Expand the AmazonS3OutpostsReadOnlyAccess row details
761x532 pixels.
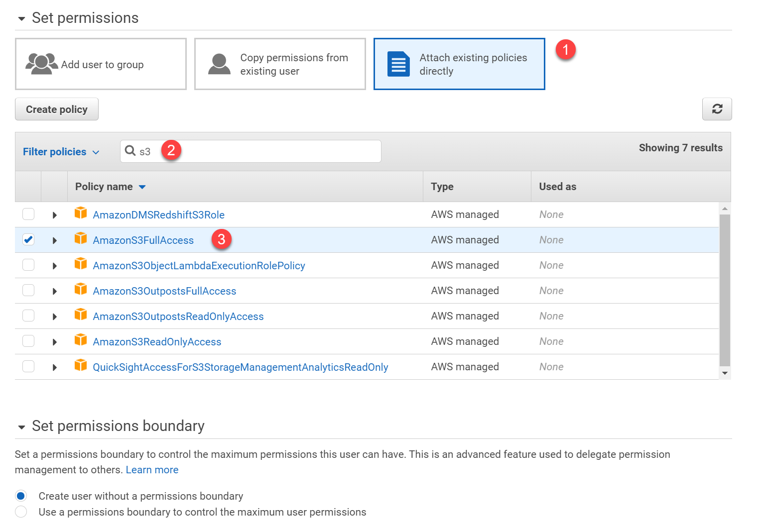55,317
